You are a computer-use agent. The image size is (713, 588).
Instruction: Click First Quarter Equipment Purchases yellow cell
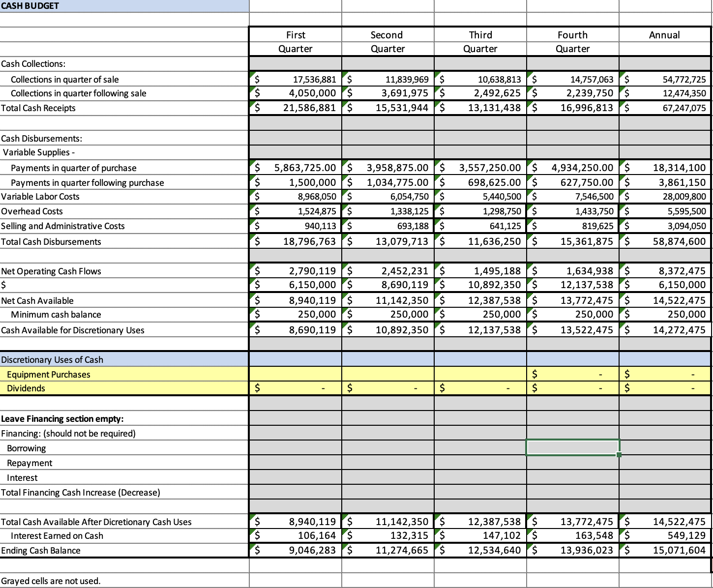point(296,374)
